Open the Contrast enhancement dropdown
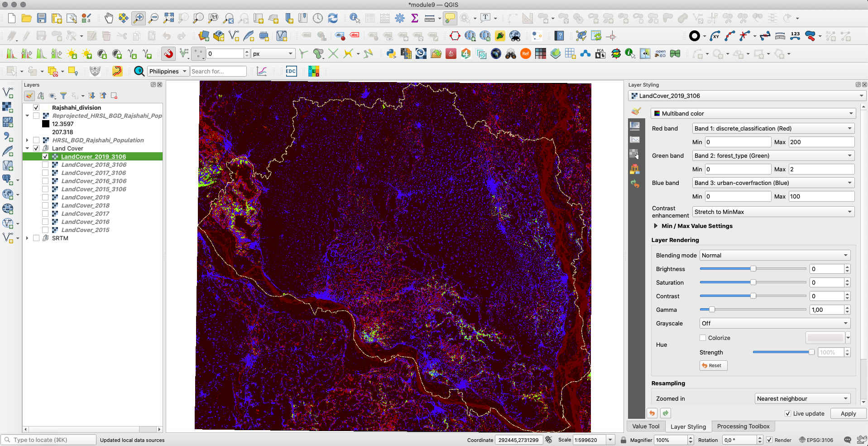Image resolution: width=868 pixels, height=446 pixels. 773,212
